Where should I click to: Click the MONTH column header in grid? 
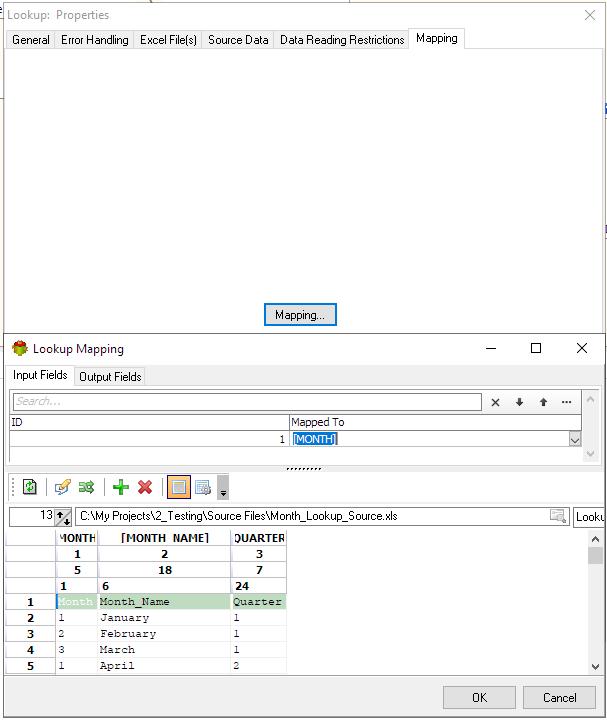point(77,538)
